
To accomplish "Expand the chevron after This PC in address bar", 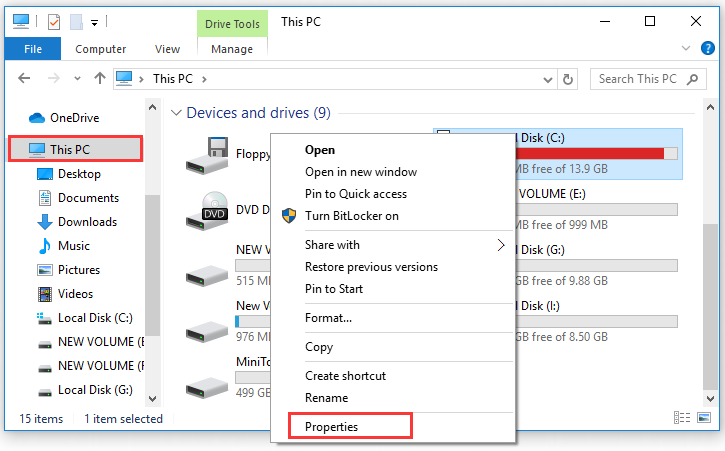I will point(204,80).
